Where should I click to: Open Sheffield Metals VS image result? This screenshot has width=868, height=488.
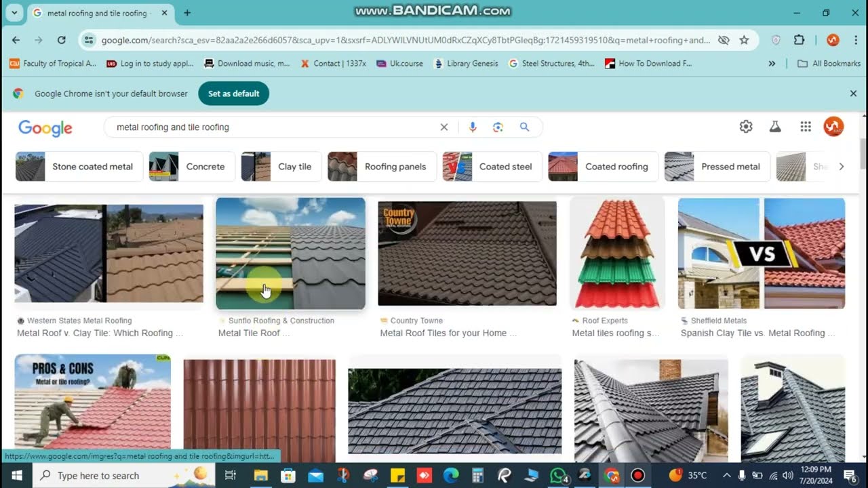(x=762, y=253)
